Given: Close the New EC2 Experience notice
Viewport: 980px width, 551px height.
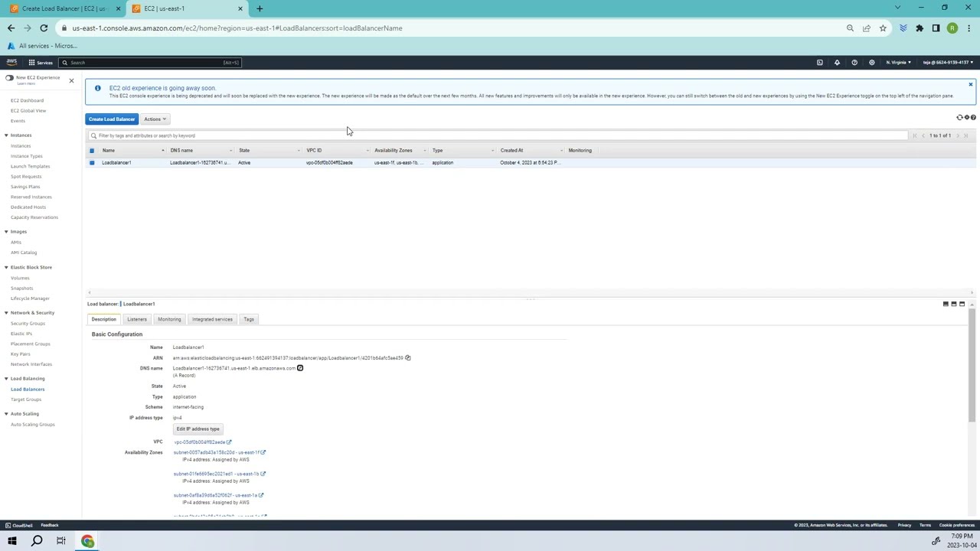Looking at the screenshot, I should (71, 80).
